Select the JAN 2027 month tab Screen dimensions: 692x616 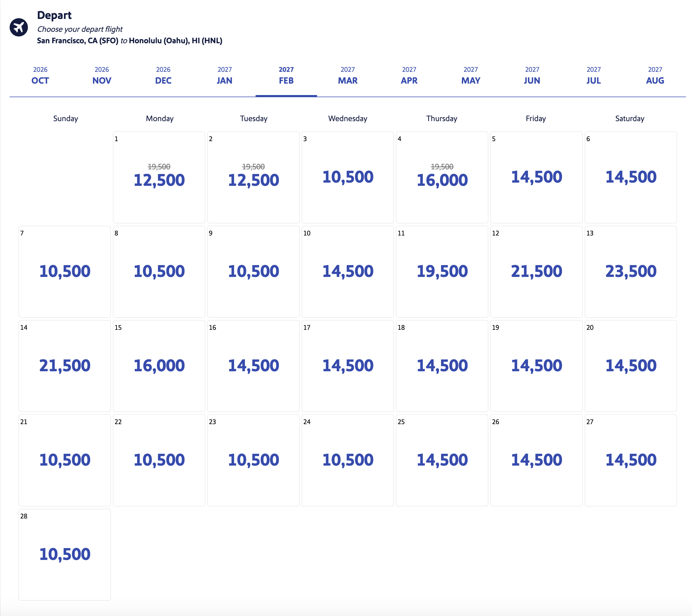pos(225,76)
